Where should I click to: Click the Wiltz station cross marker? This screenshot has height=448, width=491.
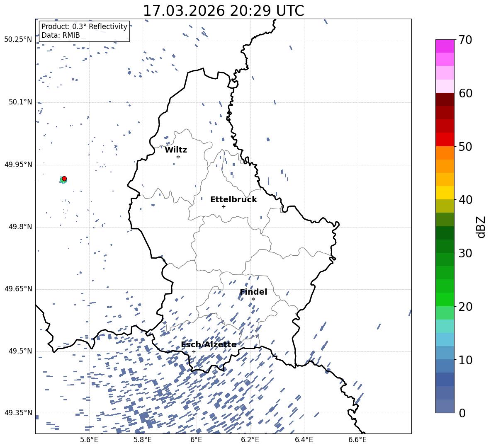(178, 157)
